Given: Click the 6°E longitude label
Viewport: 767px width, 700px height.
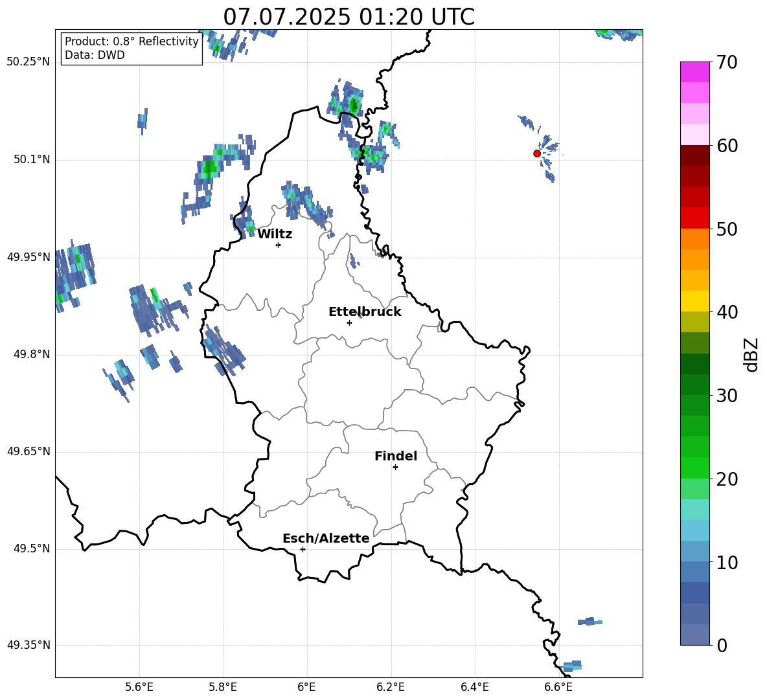Looking at the screenshot, I should (x=306, y=687).
